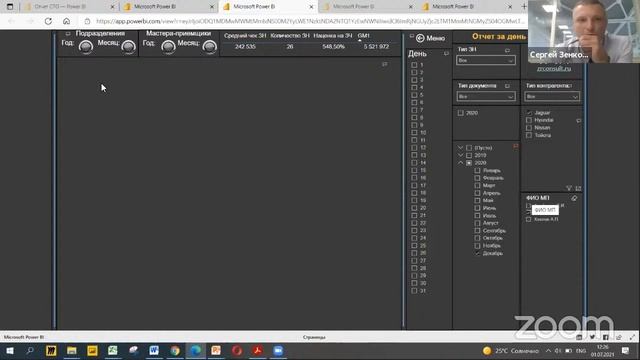The image size is (640, 360).
Task: Open Excel from the taskbar
Action: tap(113, 351)
